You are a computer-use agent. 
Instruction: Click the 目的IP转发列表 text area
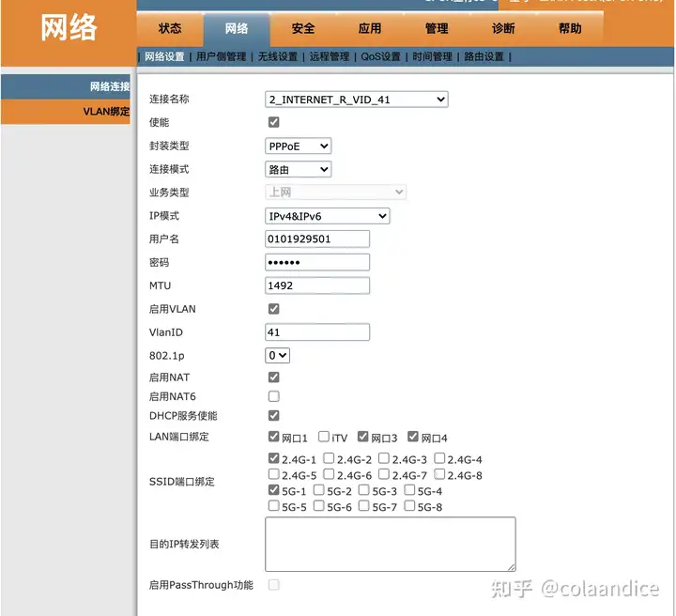click(x=391, y=545)
